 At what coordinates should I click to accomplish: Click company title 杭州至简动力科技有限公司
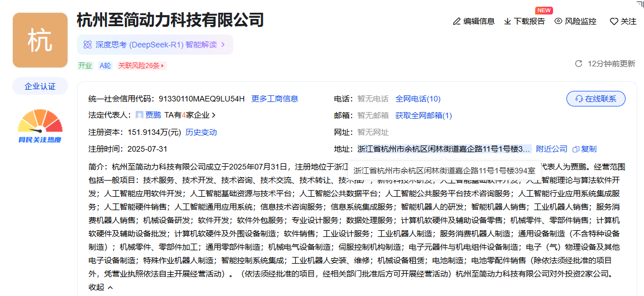click(170, 20)
